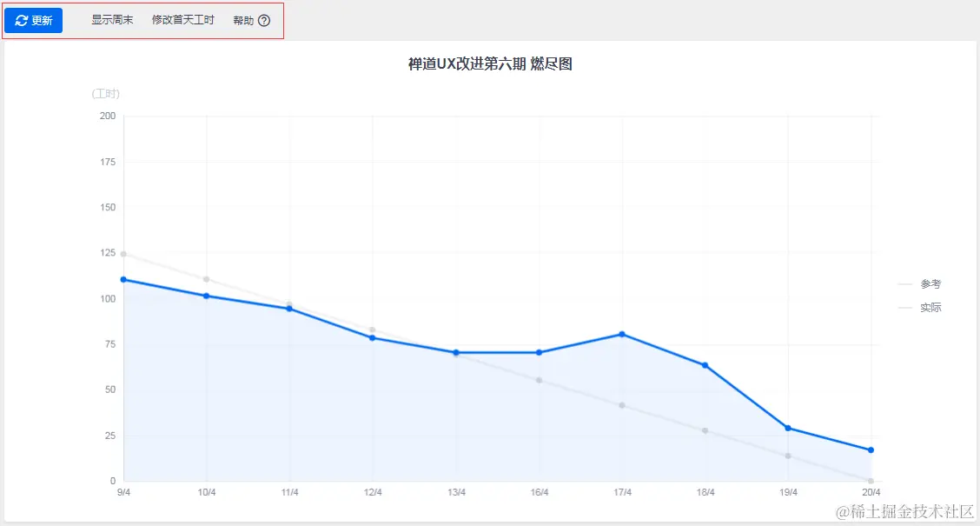Click the 实际 legend line marker
Screen dimensions: 980x526
pyautogui.click(x=904, y=307)
